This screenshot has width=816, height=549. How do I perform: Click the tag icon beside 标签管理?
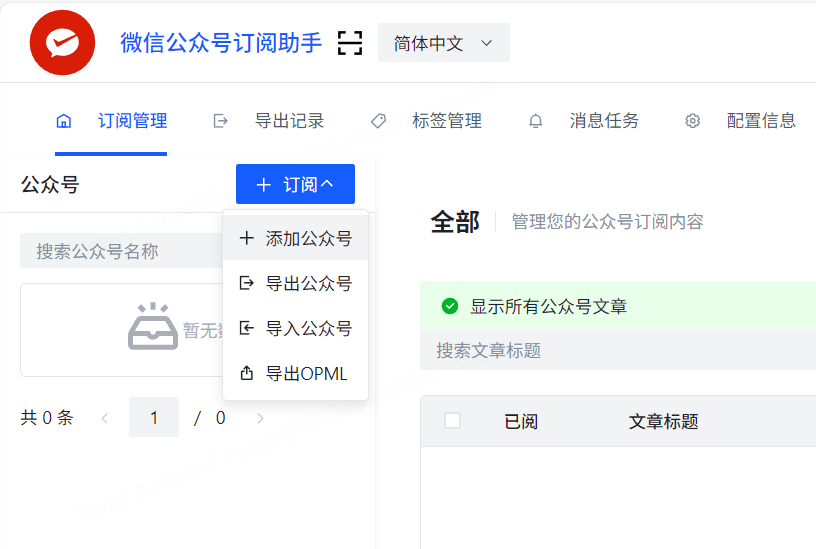coord(378,121)
